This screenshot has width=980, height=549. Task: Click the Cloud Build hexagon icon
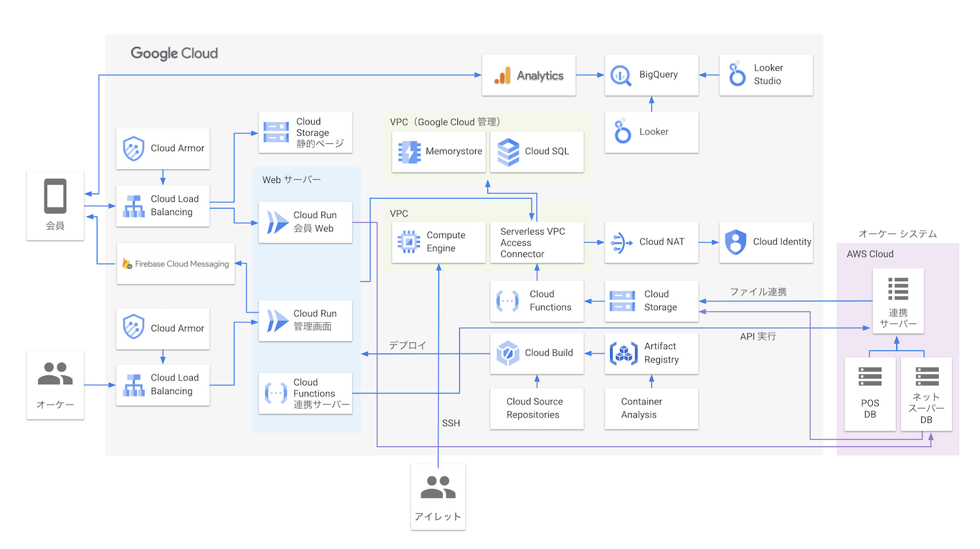tap(508, 353)
